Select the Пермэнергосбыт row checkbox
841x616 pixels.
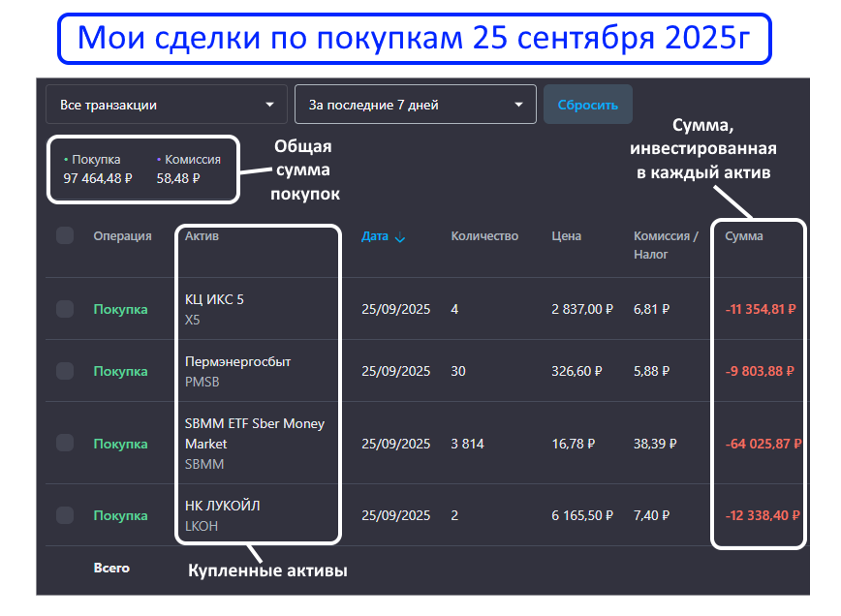[65, 371]
